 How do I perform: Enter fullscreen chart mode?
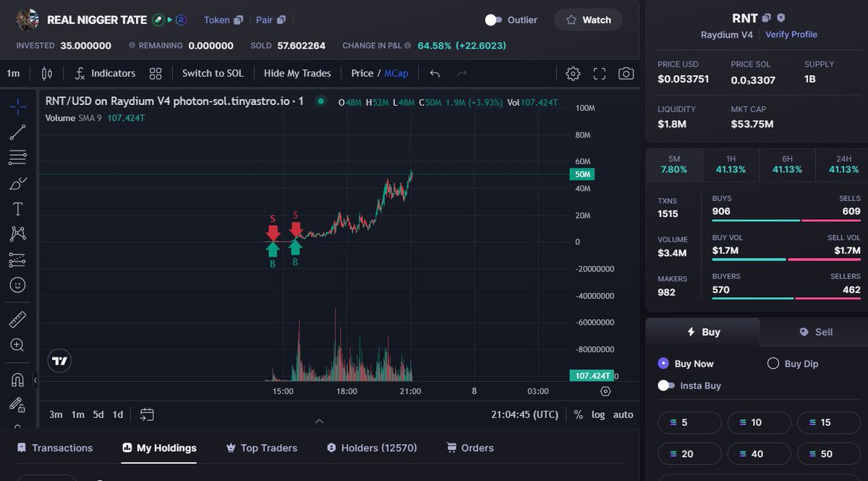[600, 73]
